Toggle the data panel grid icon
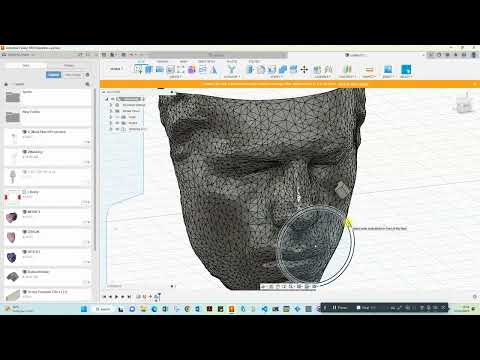 (x=104, y=55)
